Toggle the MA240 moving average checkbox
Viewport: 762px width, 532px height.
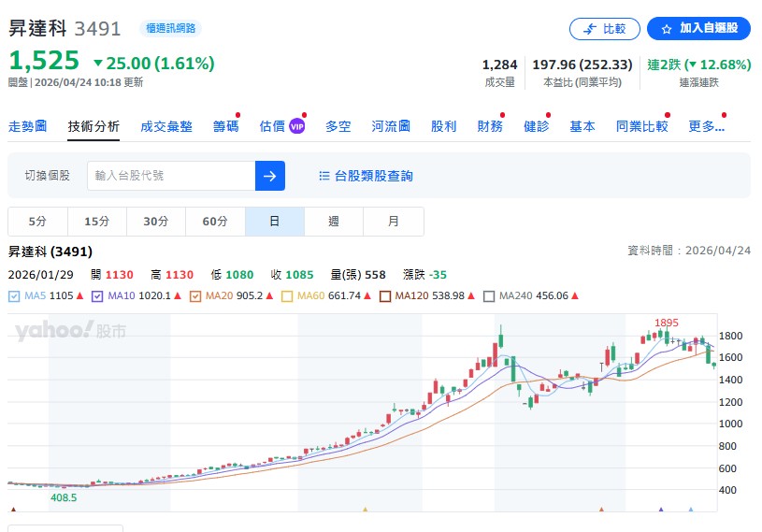pyautogui.click(x=488, y=296)
